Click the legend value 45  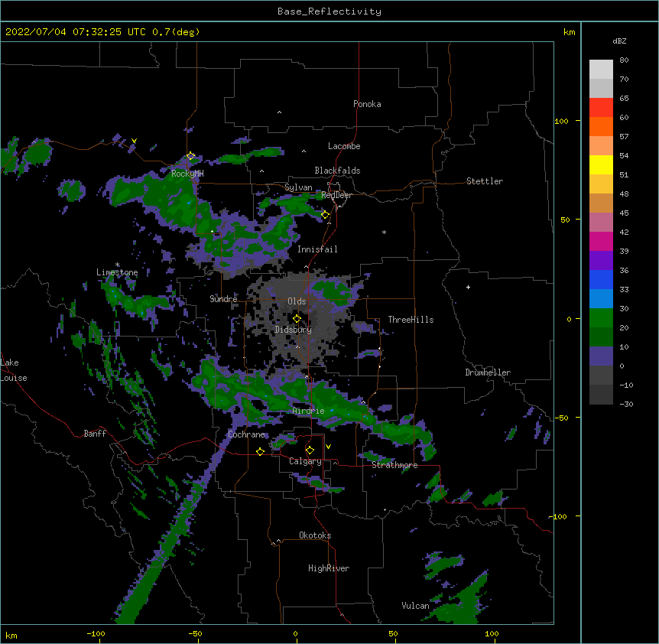624,213
